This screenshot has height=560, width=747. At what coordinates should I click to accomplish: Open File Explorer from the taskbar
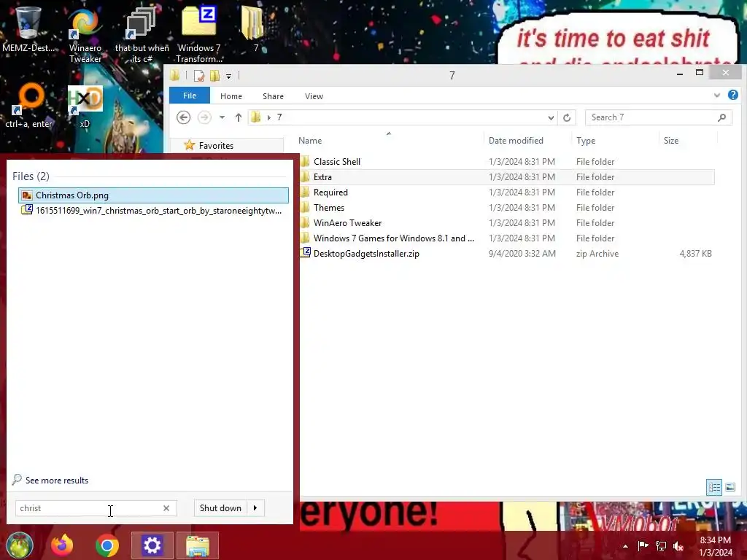[x=197, y=545]
